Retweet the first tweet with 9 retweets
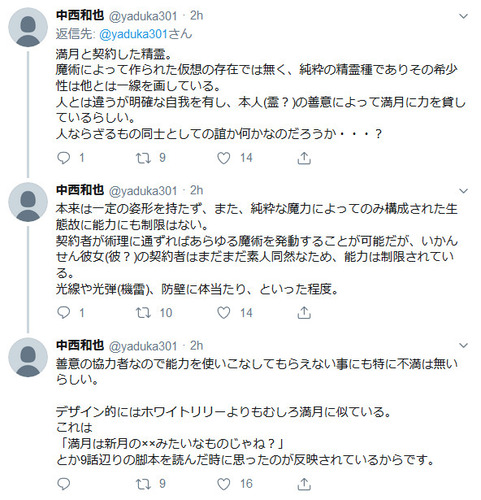The width and height of the screenshot is (481, 500). coord(143,158)
